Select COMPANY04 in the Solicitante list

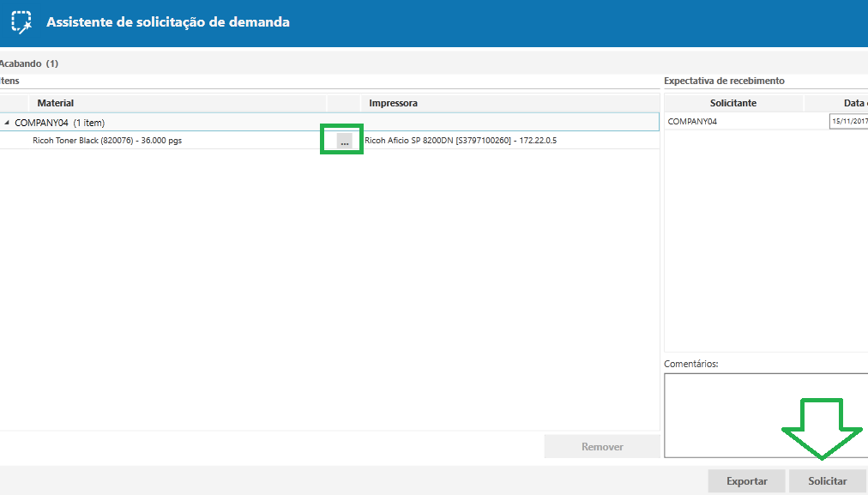(693, 122)
